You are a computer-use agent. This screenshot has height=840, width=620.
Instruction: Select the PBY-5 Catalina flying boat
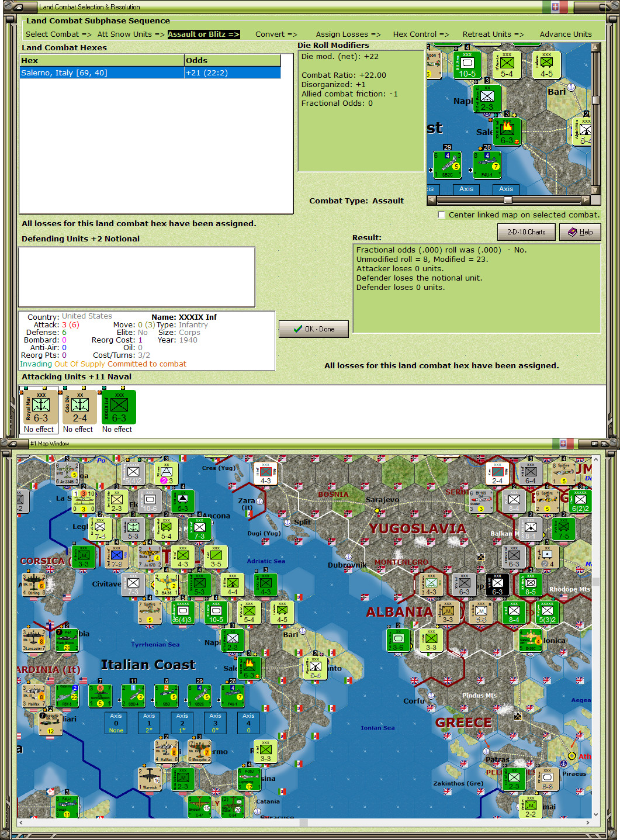click(67, 696)
